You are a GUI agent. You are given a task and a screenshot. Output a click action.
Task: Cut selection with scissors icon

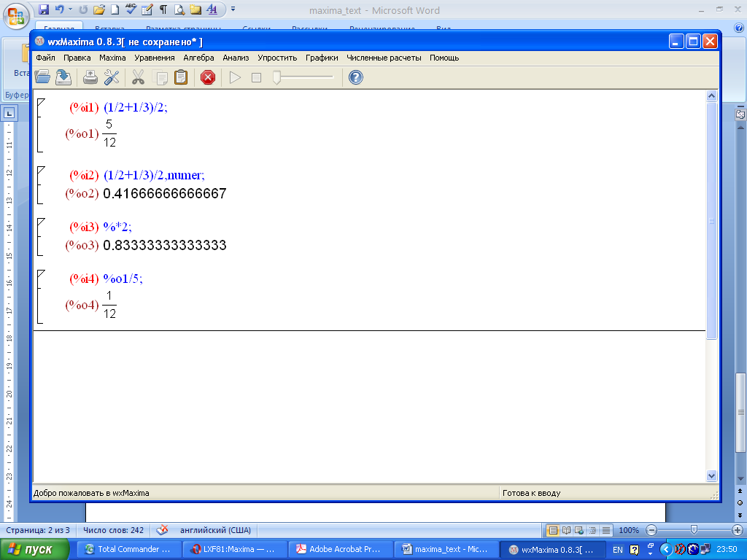[138, 77]
